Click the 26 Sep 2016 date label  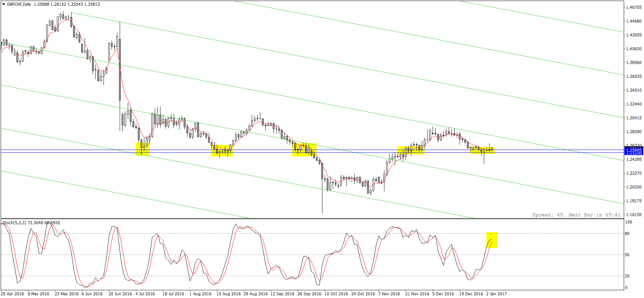[x=309, y=294]
